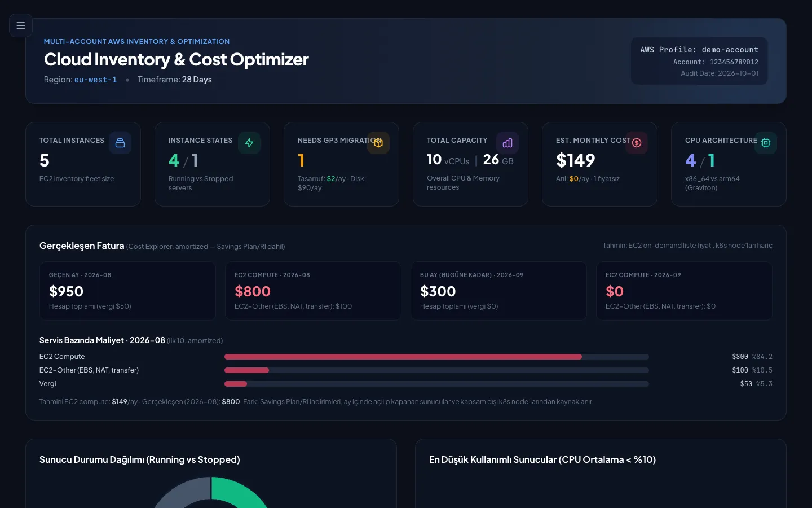Click the Total Capacity bar chart icon

(x=507, y=143)
